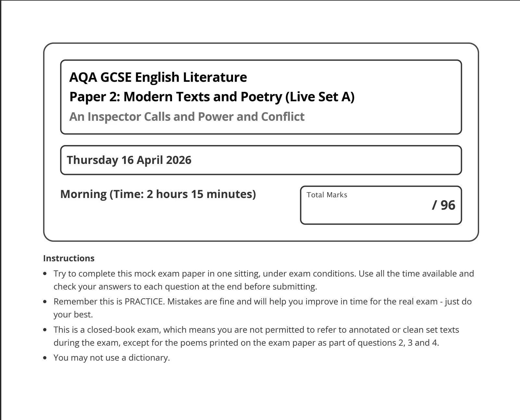Click the bullet beside 'This is a closed-book exam'

[45, 330]
